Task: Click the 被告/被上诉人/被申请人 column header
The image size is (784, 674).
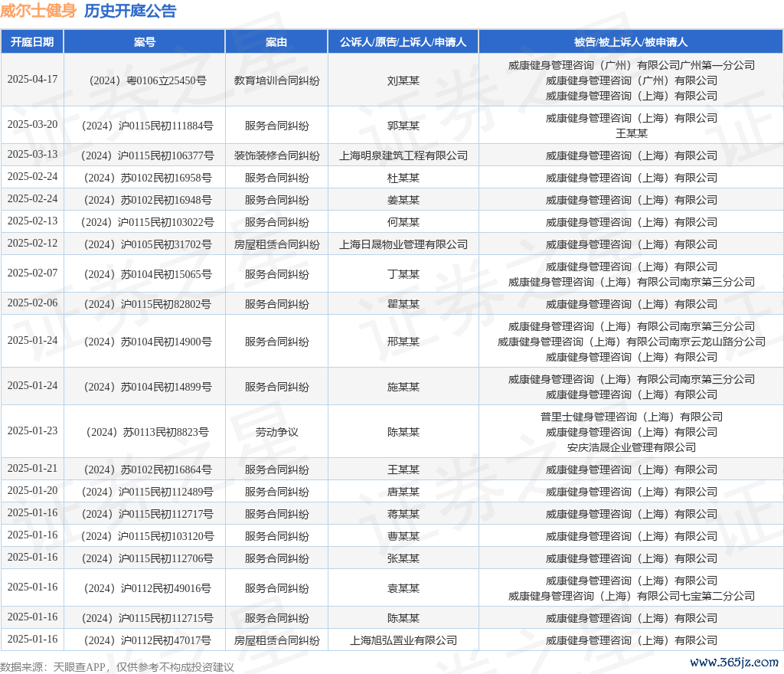Action: tap(631, 42)
